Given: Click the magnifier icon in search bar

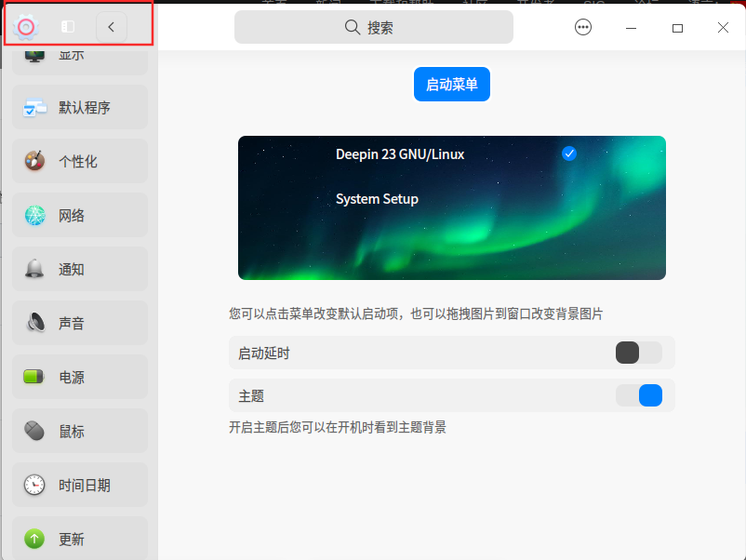Looking at the screenshot, I should (x=352, y=27).
